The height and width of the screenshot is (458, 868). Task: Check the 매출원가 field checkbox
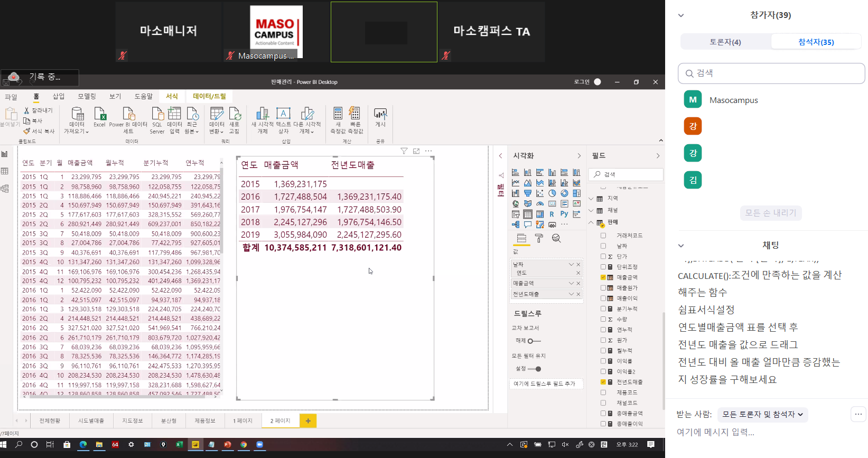coord(603,288)
